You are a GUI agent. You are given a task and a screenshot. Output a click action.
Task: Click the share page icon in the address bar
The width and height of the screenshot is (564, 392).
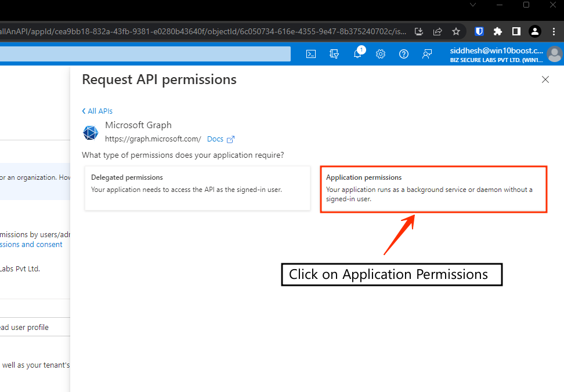pos(438,31)
